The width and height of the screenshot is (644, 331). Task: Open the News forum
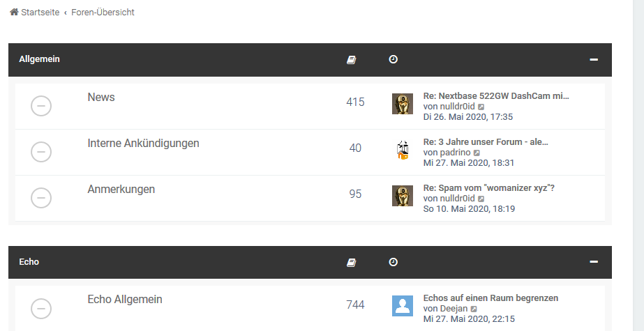point(101,98)
